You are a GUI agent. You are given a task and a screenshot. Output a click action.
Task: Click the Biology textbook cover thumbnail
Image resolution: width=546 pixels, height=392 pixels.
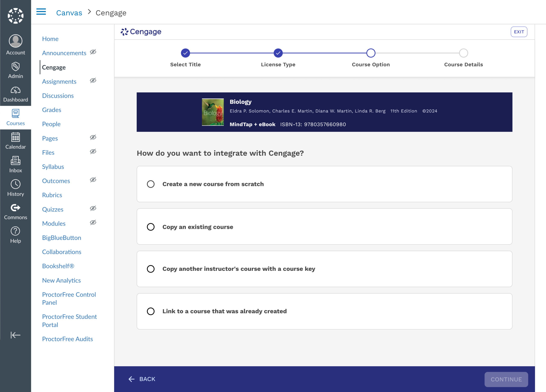213,112
